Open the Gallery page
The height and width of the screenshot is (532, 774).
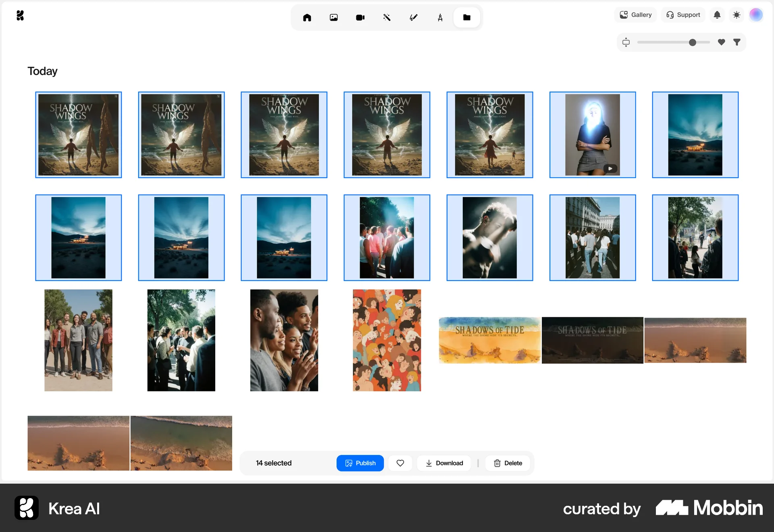[636, 15]
